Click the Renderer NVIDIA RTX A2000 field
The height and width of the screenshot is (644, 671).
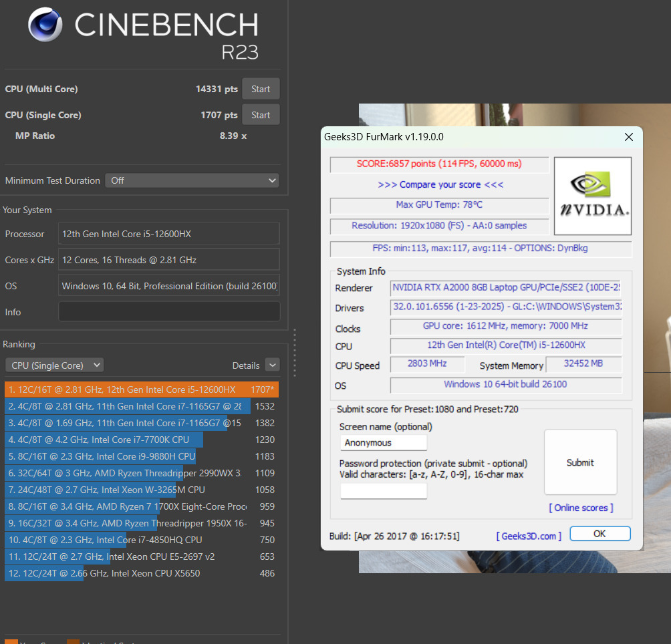point(506,288)
